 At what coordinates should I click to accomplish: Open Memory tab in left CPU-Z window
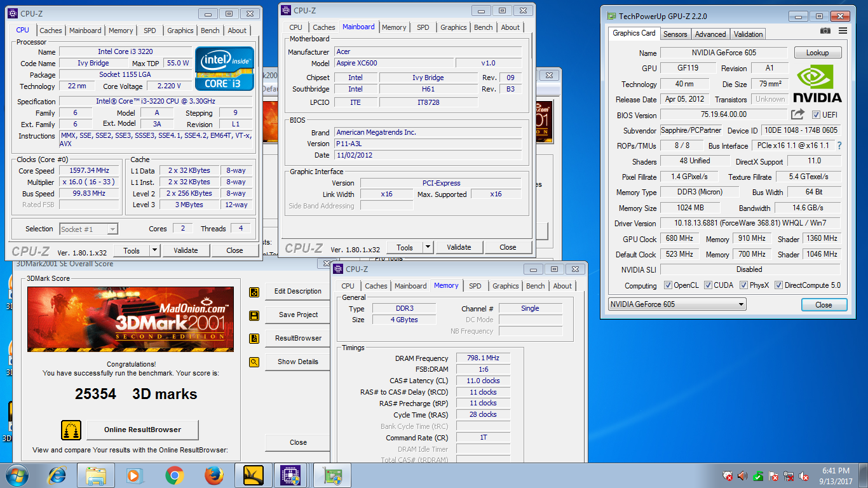pyautogui.click(x=121, y=30)
